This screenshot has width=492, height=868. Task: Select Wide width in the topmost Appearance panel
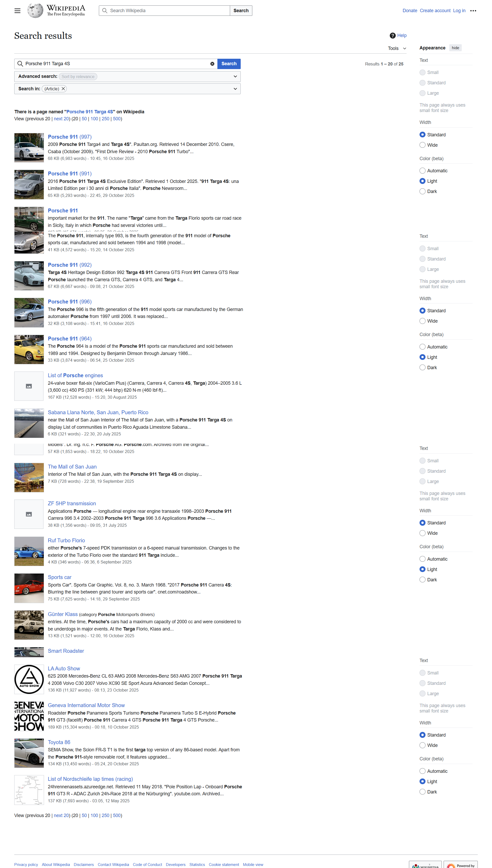click(422, 145)
